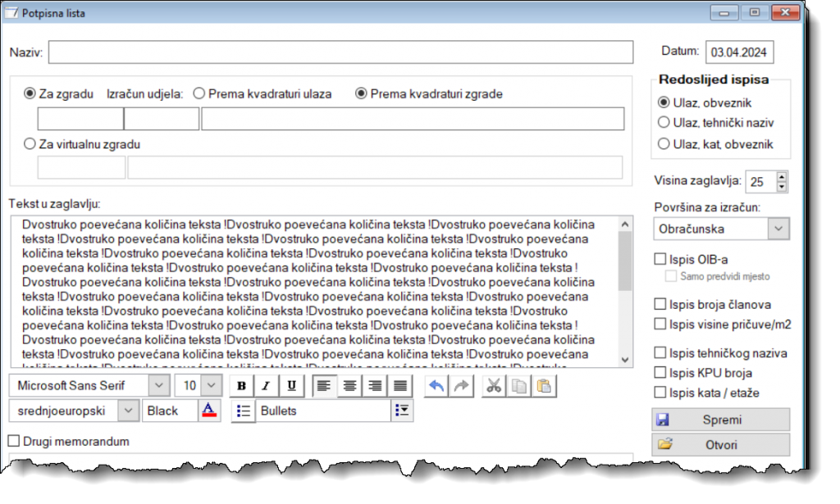Increase Visina zaglavlja value
Viewport: 840px width, 504px height.
[x=782, y=176]
